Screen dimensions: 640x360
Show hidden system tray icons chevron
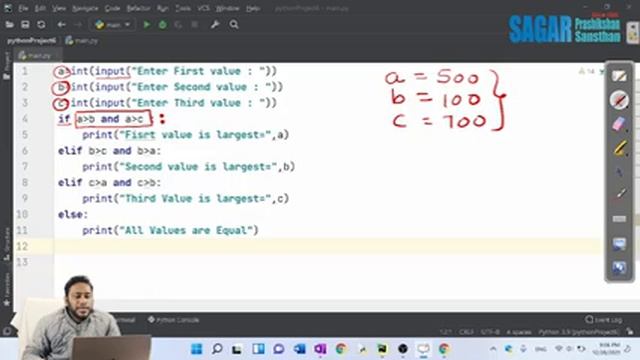(493, 349)
